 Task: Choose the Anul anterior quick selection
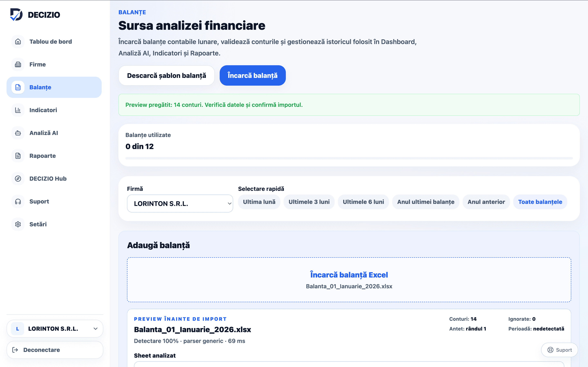486,202
